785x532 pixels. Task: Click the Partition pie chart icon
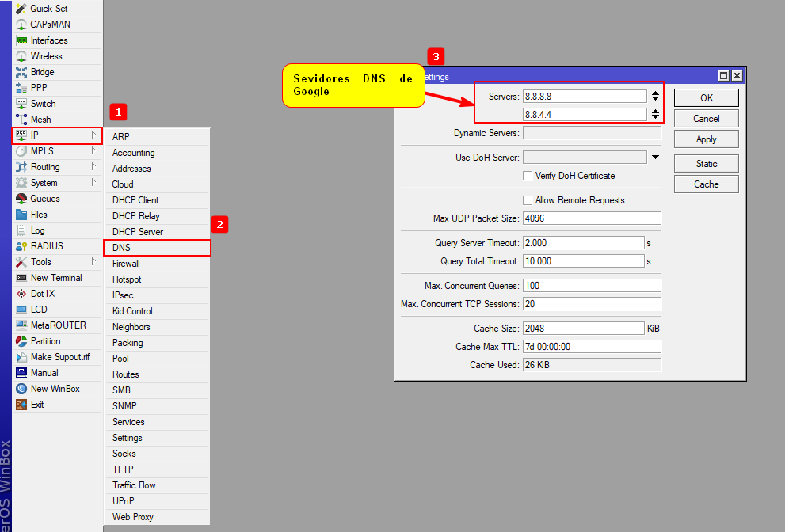tap(21, 341)
